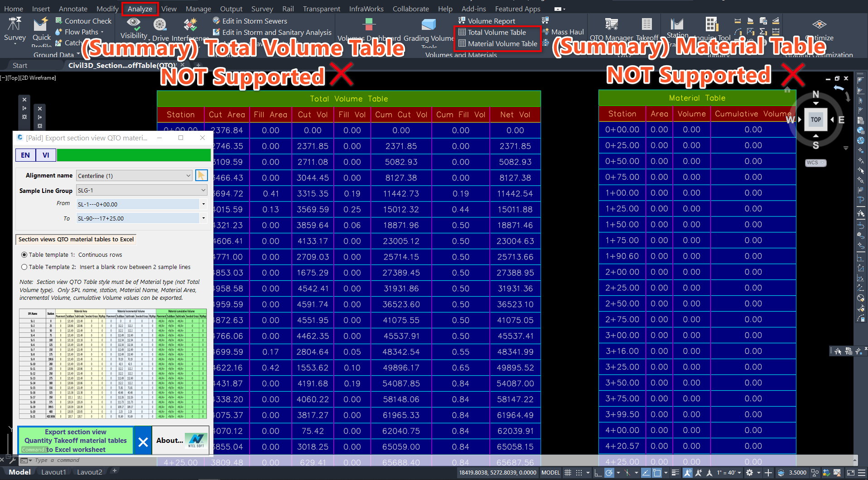Insert a Material Volume Table
Screen dimensions: 868x480
[497, 43]
